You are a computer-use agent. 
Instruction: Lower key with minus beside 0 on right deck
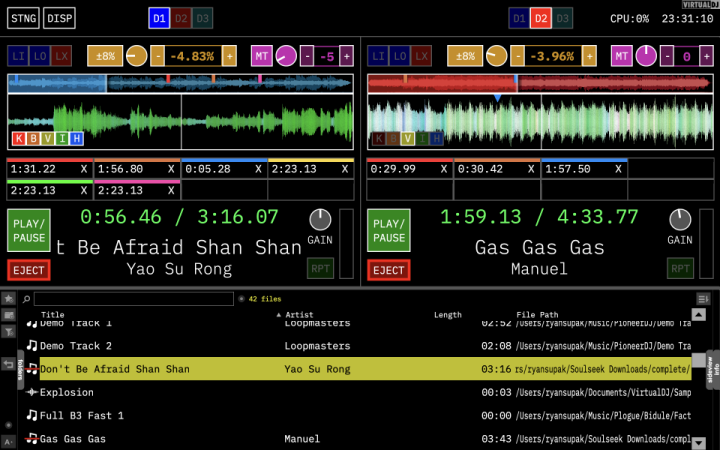point(667,56)
